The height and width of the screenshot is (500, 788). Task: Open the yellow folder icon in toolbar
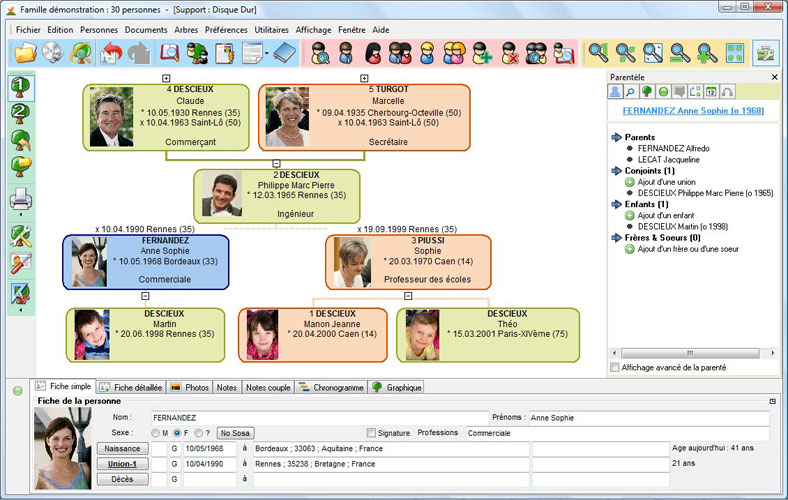25,53
